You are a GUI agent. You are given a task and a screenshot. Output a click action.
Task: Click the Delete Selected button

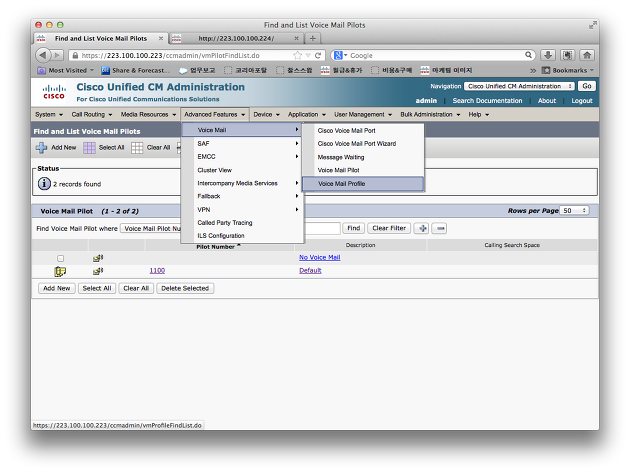185,288
